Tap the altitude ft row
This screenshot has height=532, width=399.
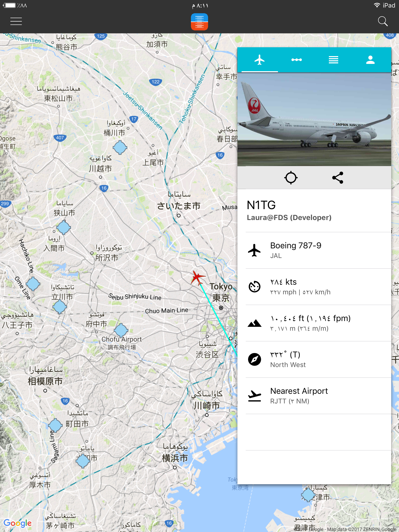(318, 323)
